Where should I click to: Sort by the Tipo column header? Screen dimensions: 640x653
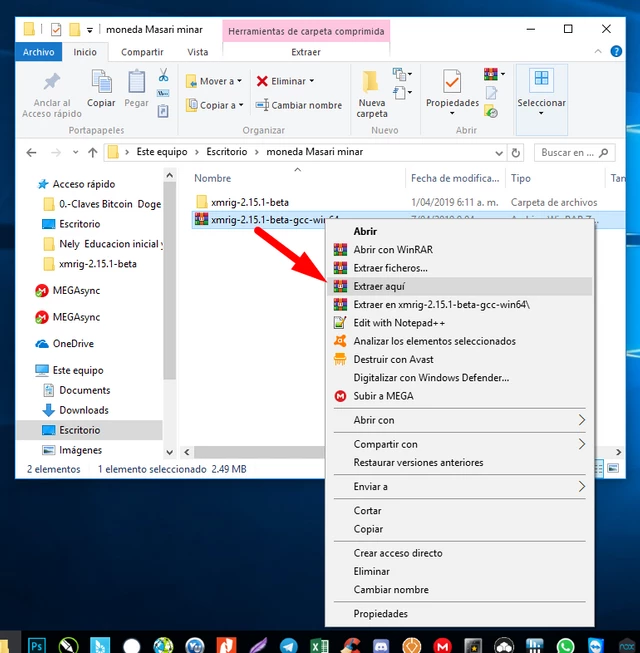click(520, 178)
